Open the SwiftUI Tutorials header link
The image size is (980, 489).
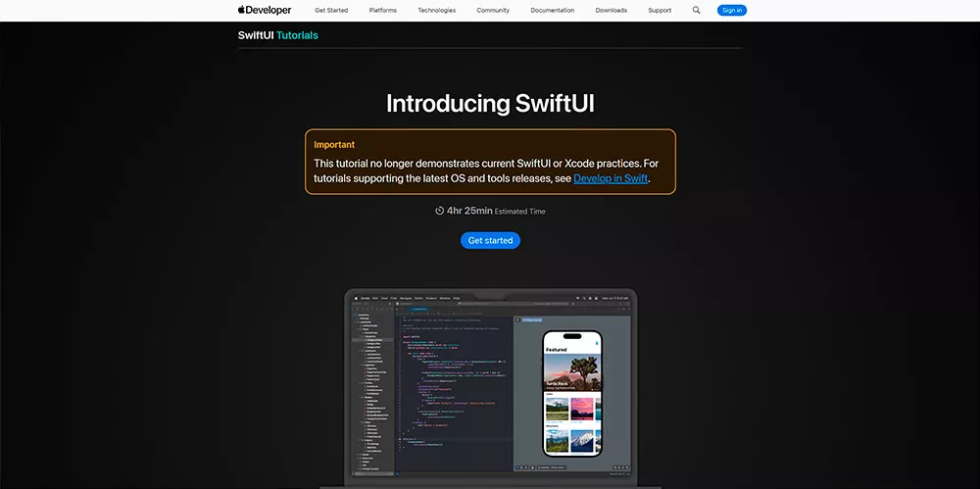point(277,35)
